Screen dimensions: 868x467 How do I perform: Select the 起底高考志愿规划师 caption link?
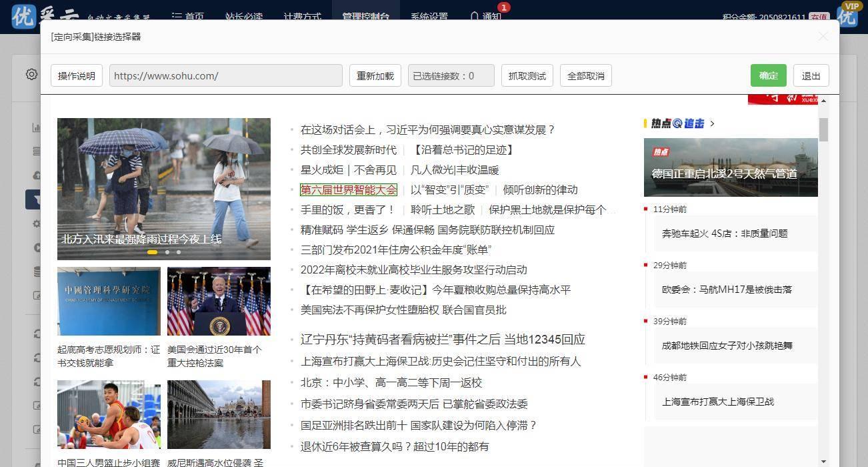109,356
